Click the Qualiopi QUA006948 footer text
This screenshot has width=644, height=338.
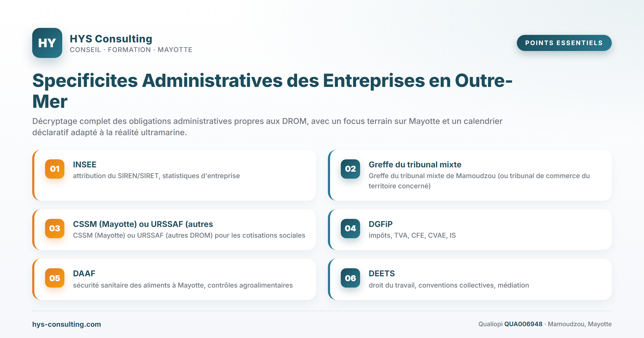[x=545, y=324]
